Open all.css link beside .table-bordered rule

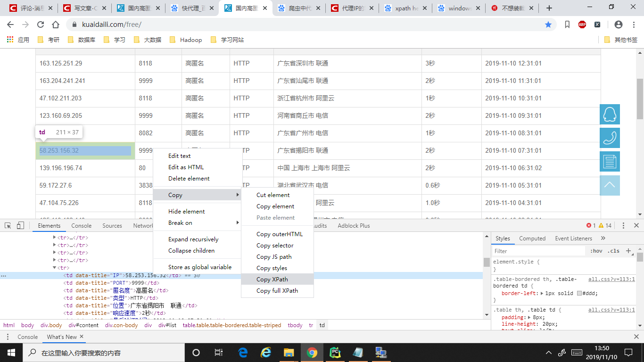[611, 279]
